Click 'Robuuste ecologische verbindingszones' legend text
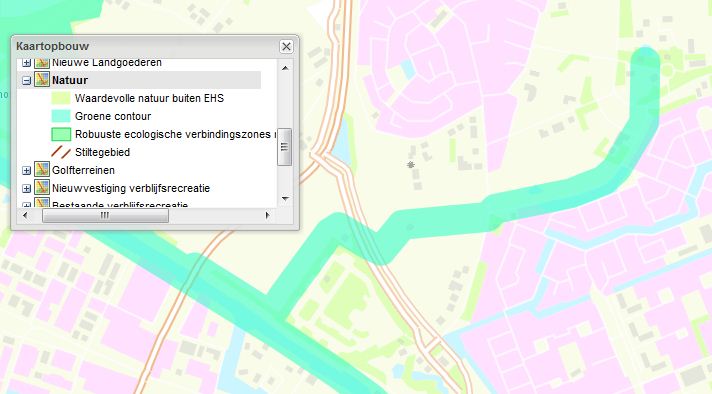 click(x=175, y=134)
